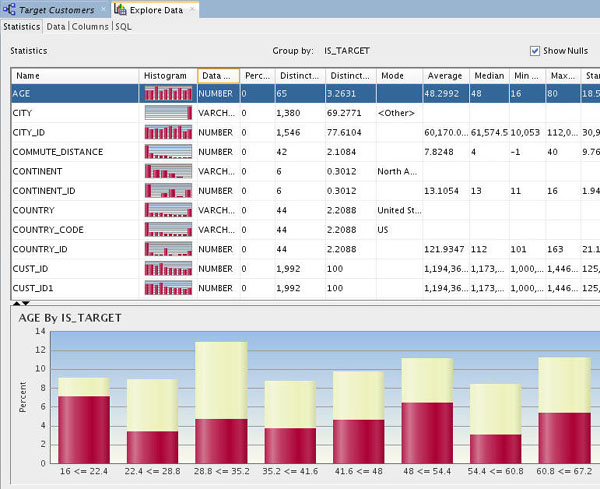Screen dimensions: 600x489
Task: Close the Target Customers tab
Action: point(103,9)
